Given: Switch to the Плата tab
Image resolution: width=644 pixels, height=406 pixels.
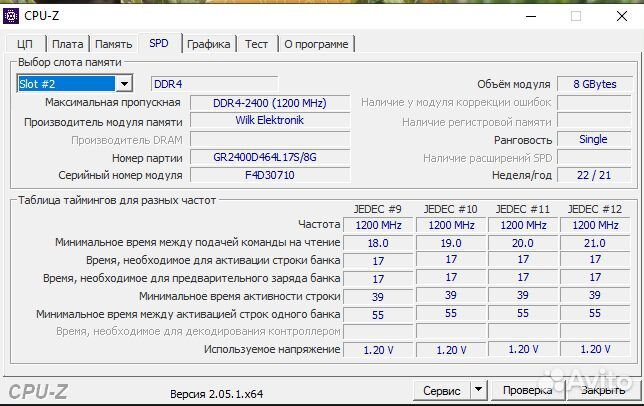Looking at the screenshot, I should (67, 44).
